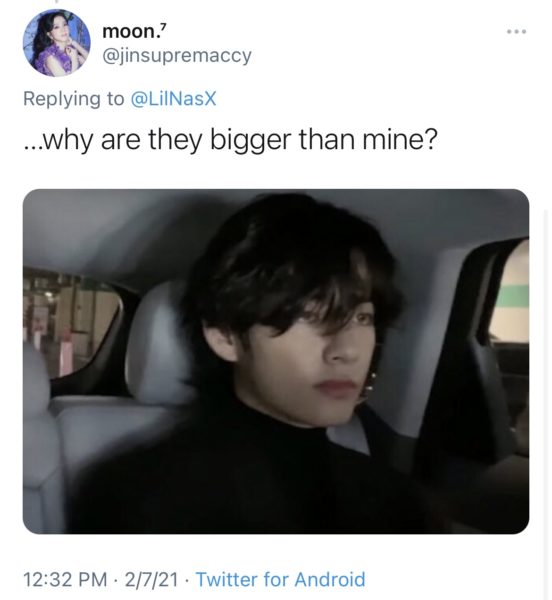Click the thin scrollbar at right edge
This screenshot has width=552, height=600.
(x=545, y=404)
